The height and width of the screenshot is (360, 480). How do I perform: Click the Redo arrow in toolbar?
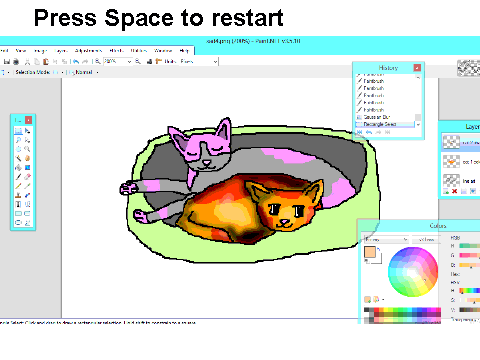coord(85,61)
